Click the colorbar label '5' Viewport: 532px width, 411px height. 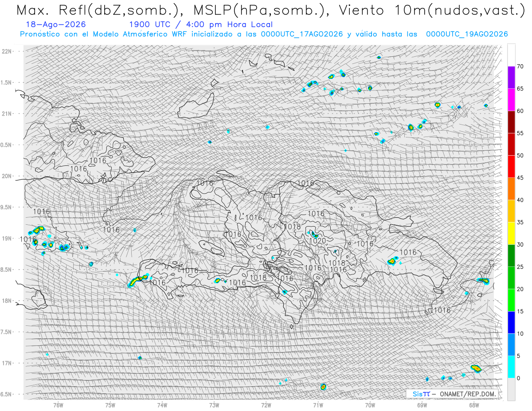[519, 356]
